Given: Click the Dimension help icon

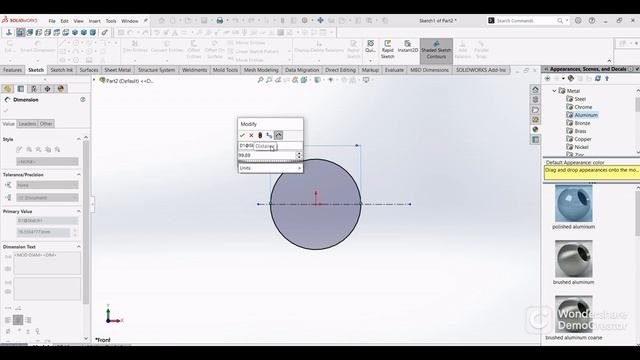Looking at the screenshot, I should [x=83, y=100].
